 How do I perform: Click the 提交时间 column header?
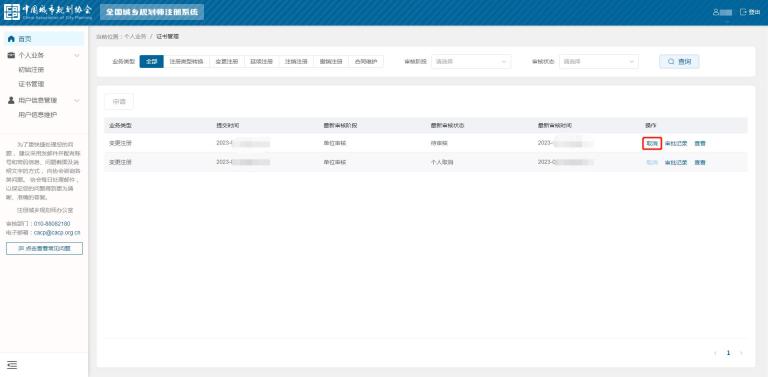pyautogui.click(x=228, y=125)
